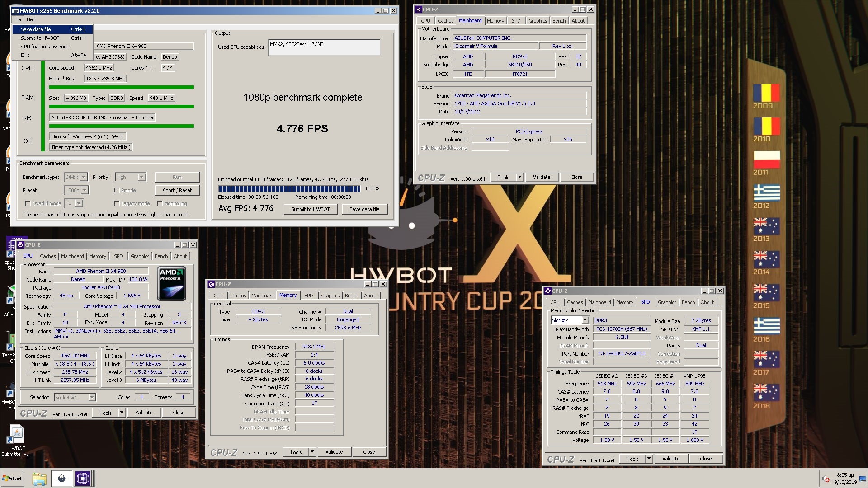This screenshot has height=488, width=868.
Task: Open the Overkill mode 2x dropdown
Action: coord(74,203)
